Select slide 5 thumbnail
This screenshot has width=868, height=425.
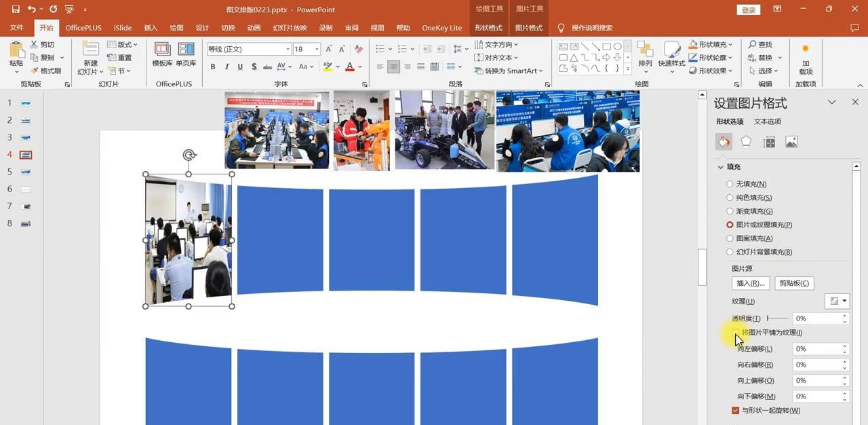pyautogui.click(x=26, y=172)
